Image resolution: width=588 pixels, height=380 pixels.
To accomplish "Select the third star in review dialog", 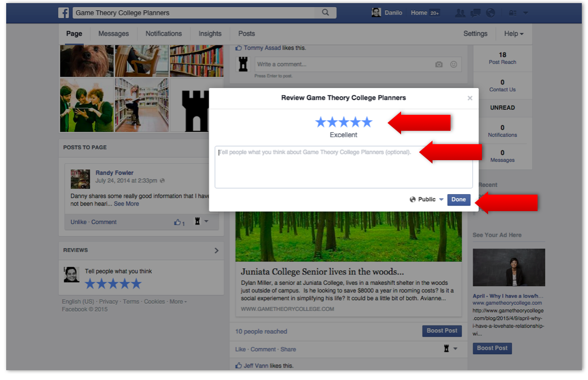I will coord(344,122).
